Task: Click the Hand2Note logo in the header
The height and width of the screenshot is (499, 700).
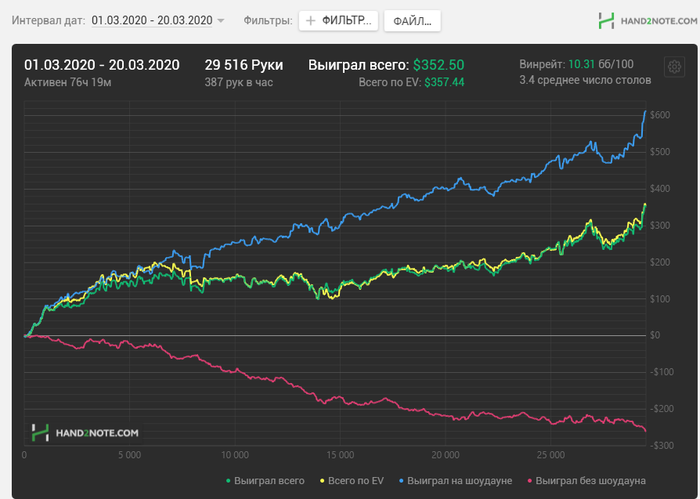Action: tap(648, 21)
